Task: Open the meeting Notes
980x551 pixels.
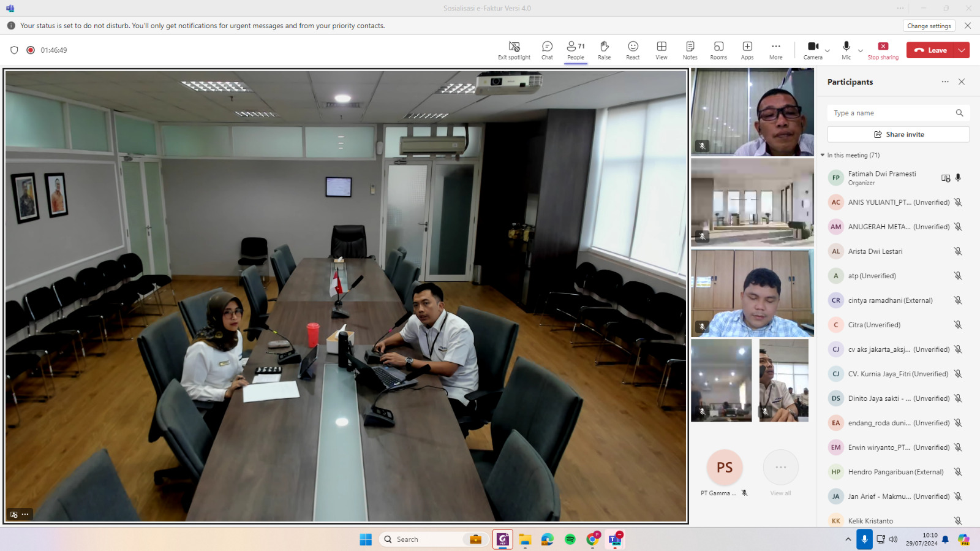Action: pos(690,50)
